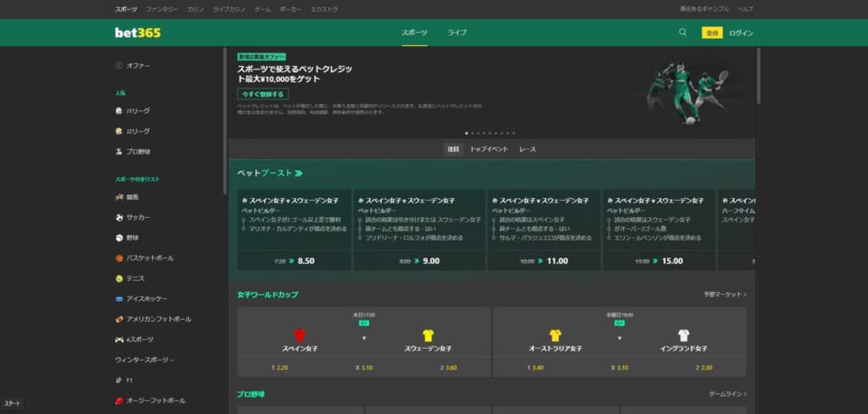This screenshot has height=414, width=868.
Task: Select ライブ in the green header
Action: [x=457, y=33]
